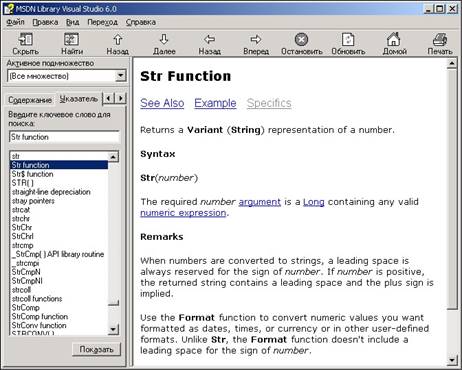This screenshot has height=370, width=462.
Task: Click the "Str Function" topic heading
Action: [x=185, y=76]
